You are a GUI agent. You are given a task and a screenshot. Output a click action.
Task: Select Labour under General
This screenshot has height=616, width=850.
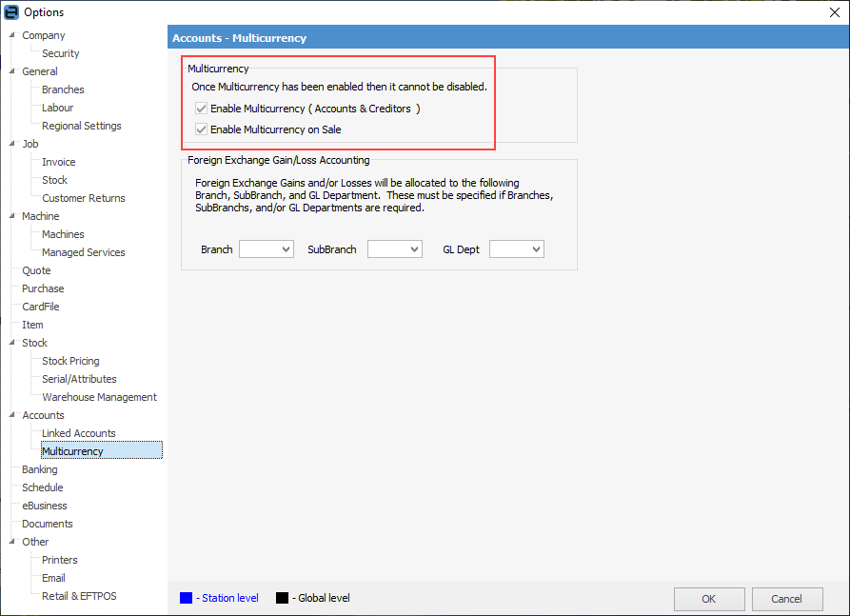(57, 108)
